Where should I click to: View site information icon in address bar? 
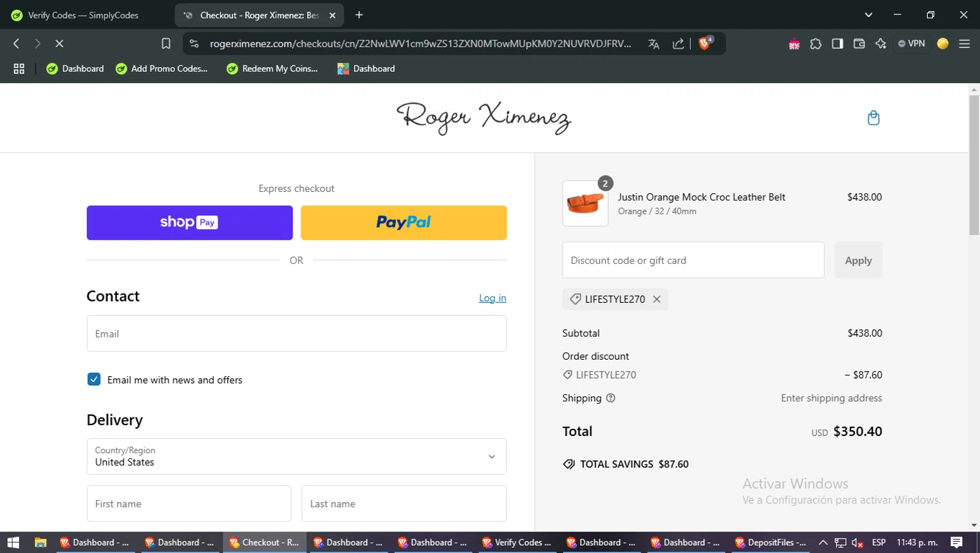[194, 44]
